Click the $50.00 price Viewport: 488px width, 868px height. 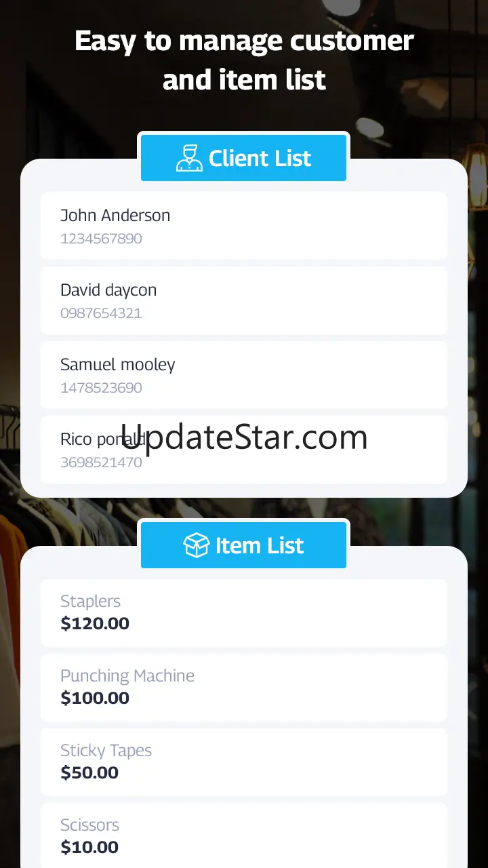tap(89, 772)
